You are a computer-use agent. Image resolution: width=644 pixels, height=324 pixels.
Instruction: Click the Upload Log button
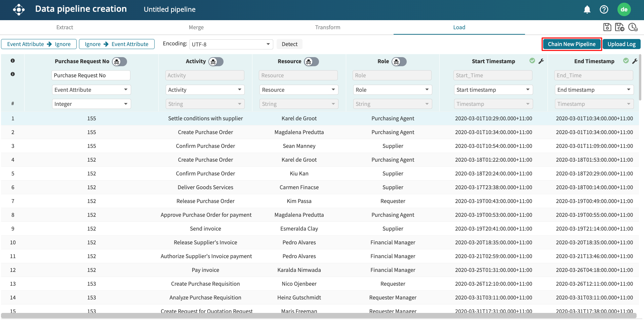621,44
